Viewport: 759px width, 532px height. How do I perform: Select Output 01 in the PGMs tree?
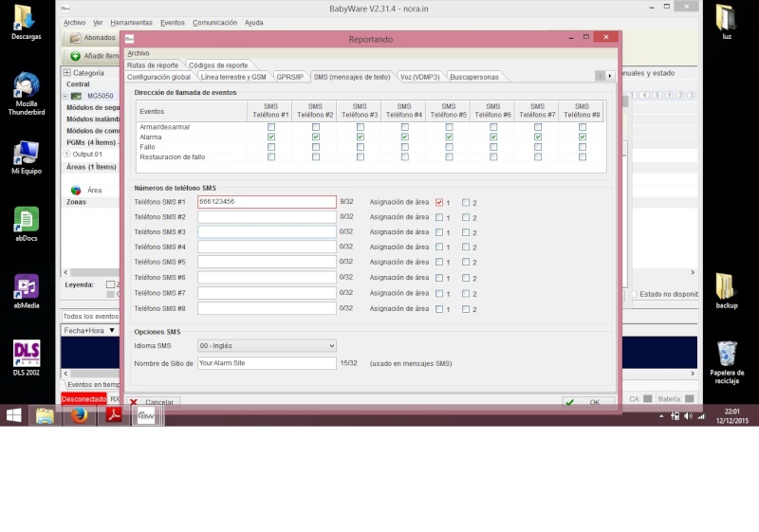coord(87,155)
